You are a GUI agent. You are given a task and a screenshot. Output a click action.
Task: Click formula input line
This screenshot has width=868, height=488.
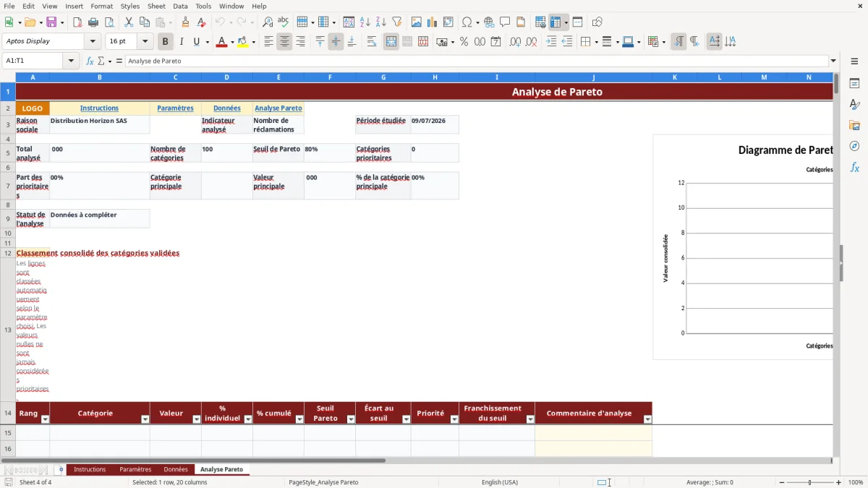pyautogui.click(x=476, y=61)
